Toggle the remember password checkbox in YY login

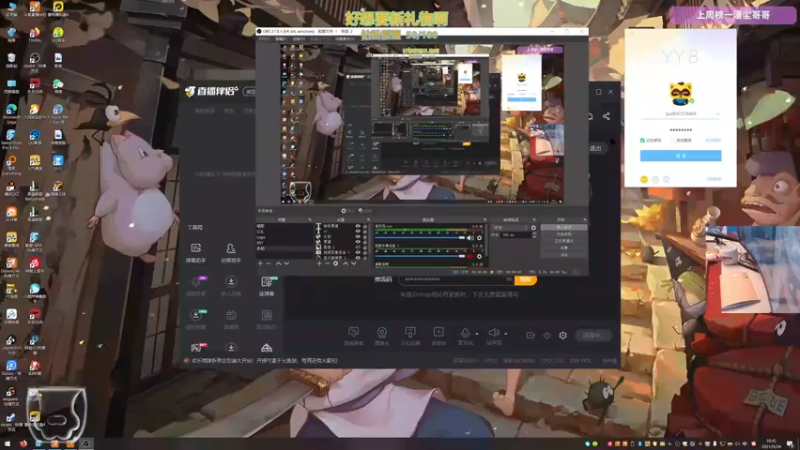click(x=642, y=140)
